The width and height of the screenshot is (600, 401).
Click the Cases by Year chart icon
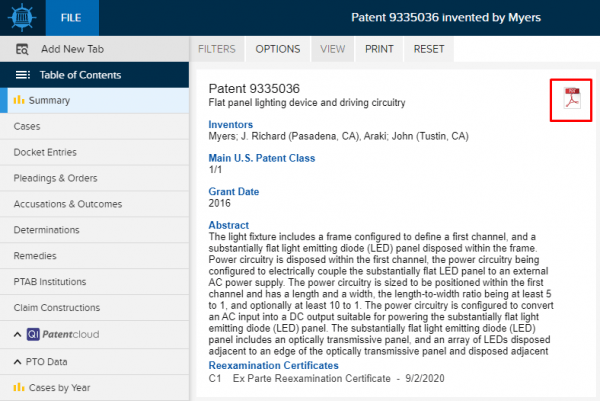point(18,387)
